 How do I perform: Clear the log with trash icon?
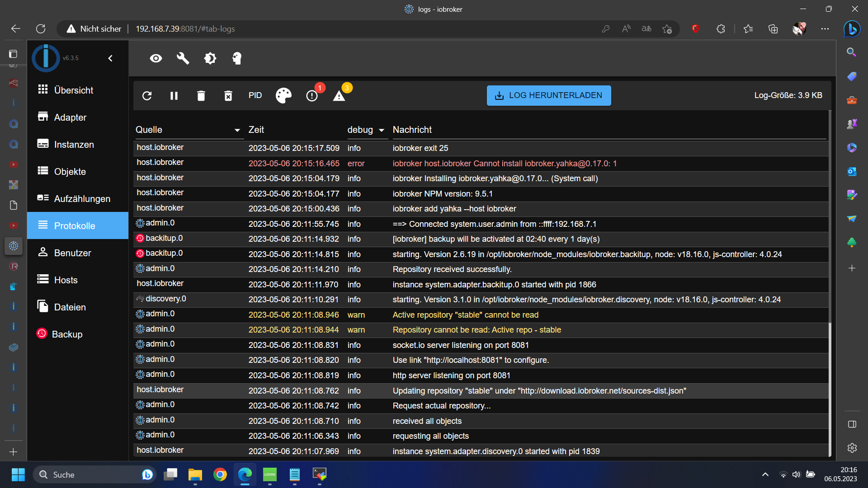point(201,96)
